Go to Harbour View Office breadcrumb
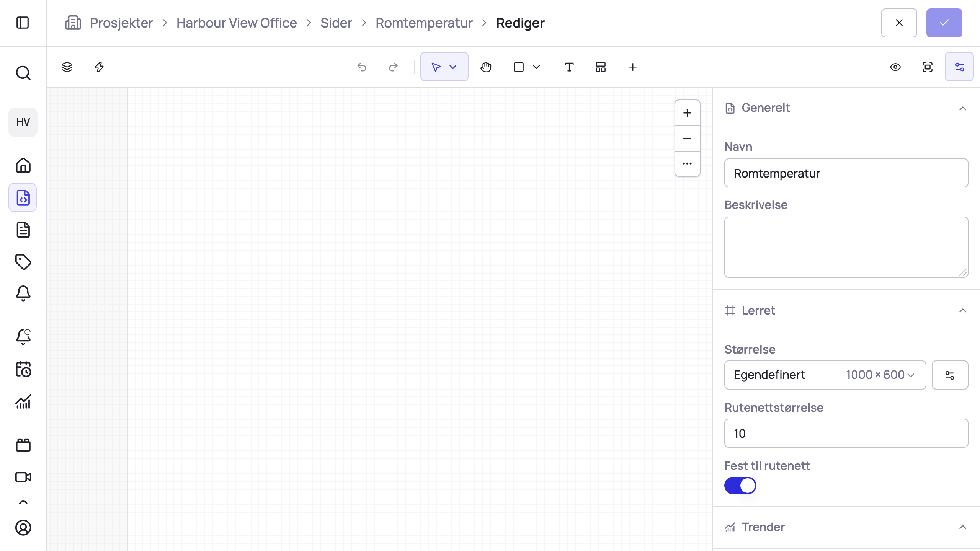 pos(237,23)
